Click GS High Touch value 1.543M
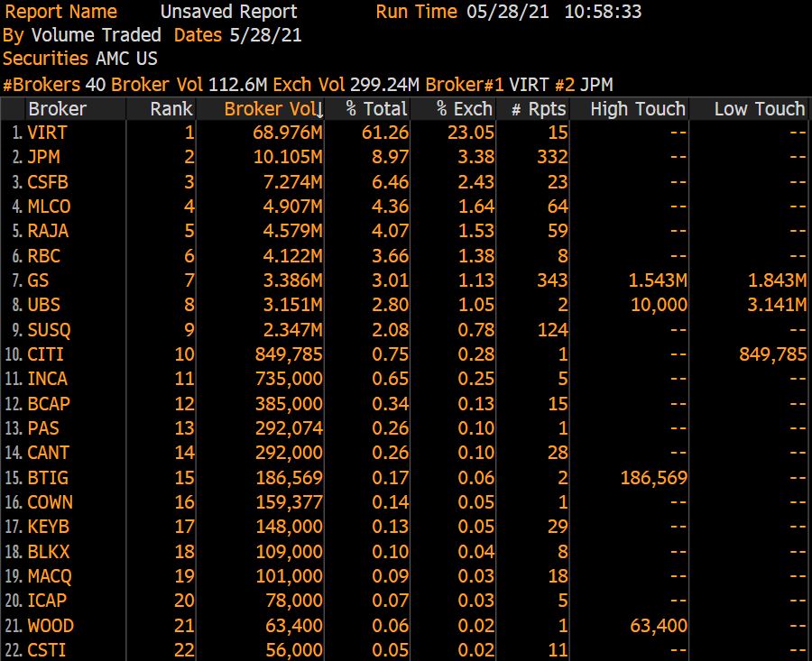The width and height of the screenshot is (812, 661). 658,280
